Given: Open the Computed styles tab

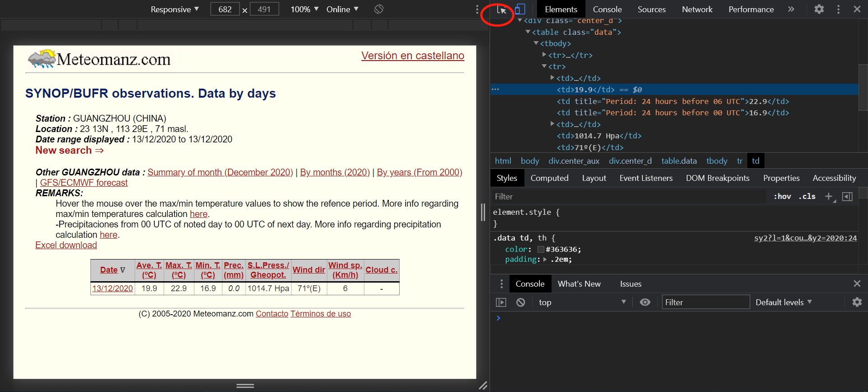Looking at the screenshot, I should [x=549, y=178].
